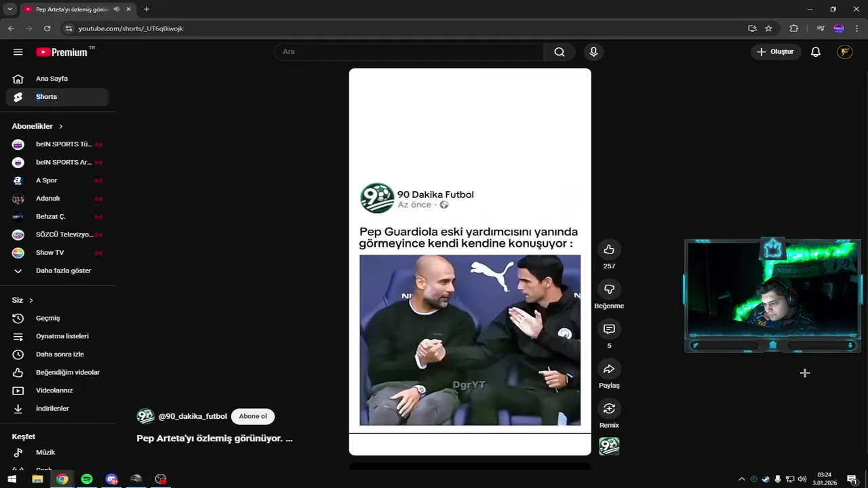The image size is (868, 488).
Task: Subscribe with Abone ol button
Action: 253,416
